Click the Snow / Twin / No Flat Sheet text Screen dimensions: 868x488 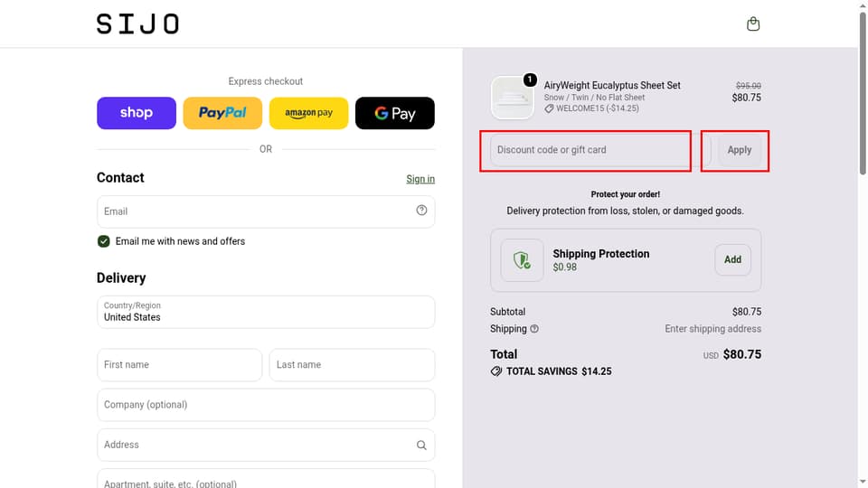[x=594, y=98]
